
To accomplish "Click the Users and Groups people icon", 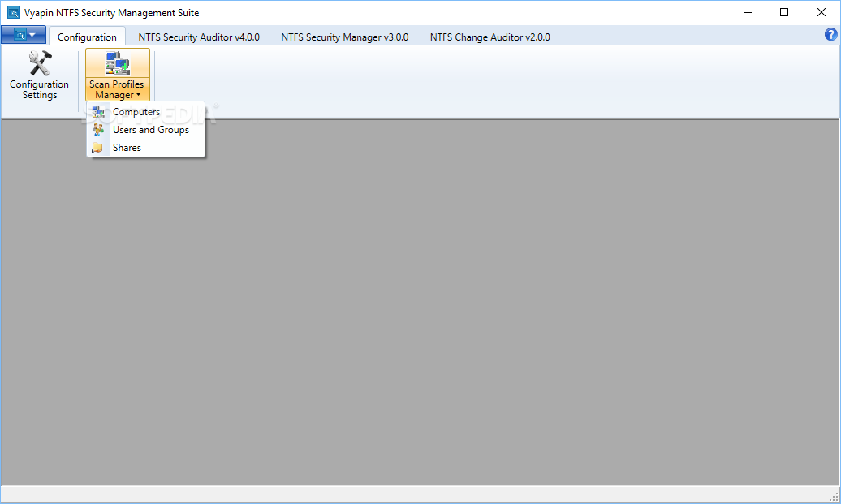I will click(x=98, y=130).
